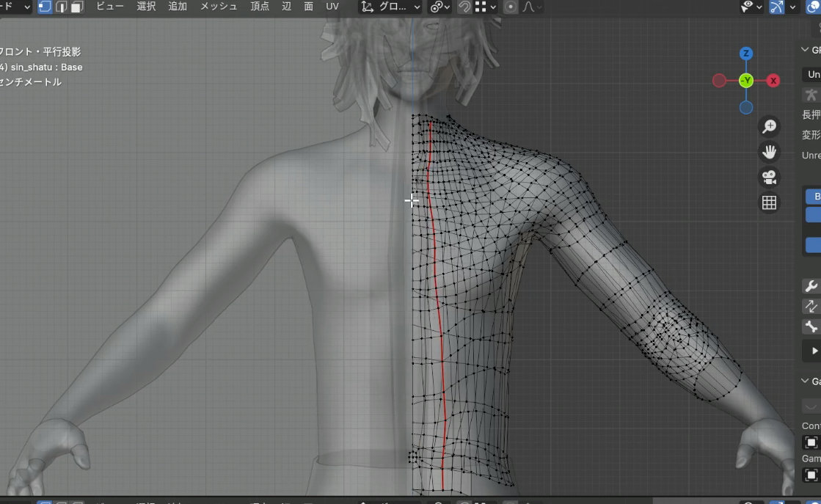Image resolution: width=821 pixels, height=504 pixels.
Task: Open the メッシュ menu
Action: (219, 7)
